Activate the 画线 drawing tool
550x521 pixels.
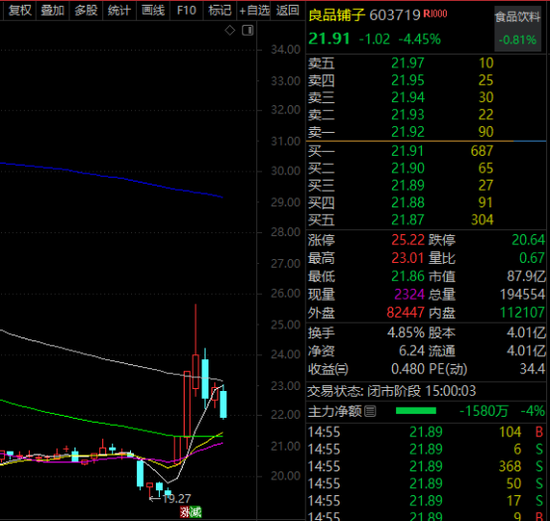(x=153, y=11)
